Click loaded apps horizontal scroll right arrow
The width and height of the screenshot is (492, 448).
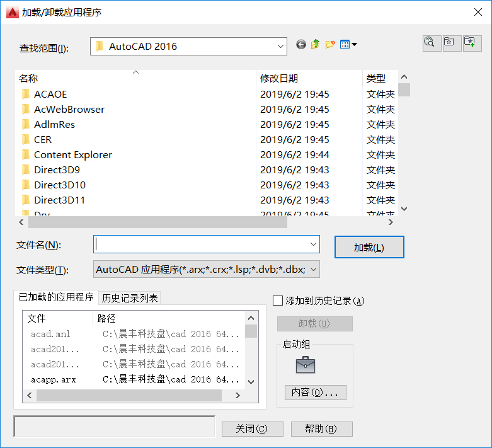237,395
